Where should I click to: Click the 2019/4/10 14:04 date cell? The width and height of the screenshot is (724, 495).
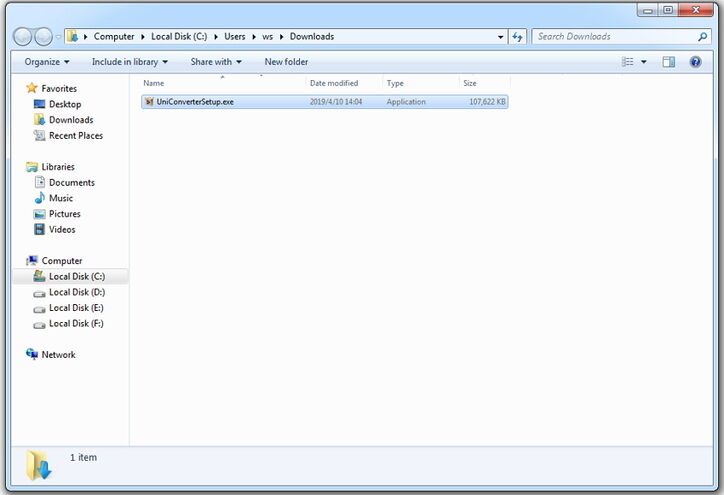click(336, 102)
